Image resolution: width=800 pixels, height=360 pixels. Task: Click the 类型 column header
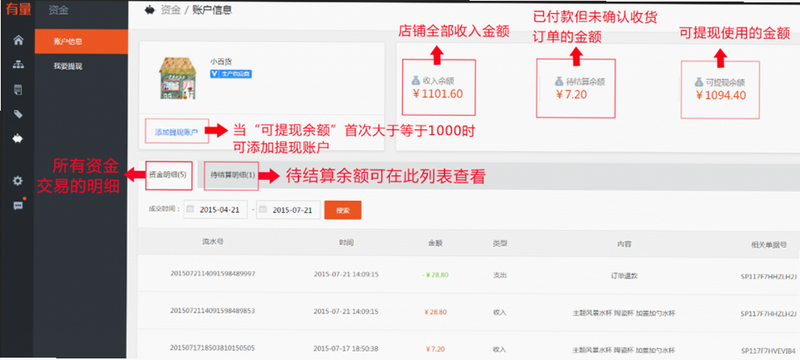tap(499, 243)
